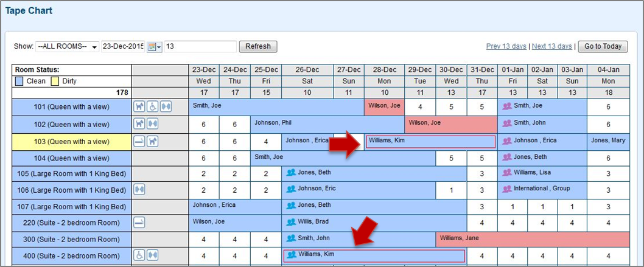Viewport: 644px width, 267px height.
Task: Click group icon on Williams, Kim room 400 booking
Action: pyautogui.click(x=291, y=254)
